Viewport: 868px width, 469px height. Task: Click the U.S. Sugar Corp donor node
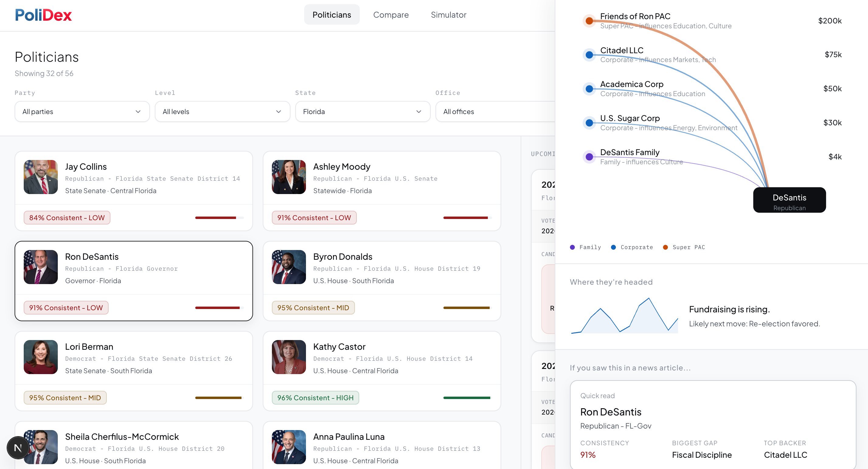coord(589,123)
